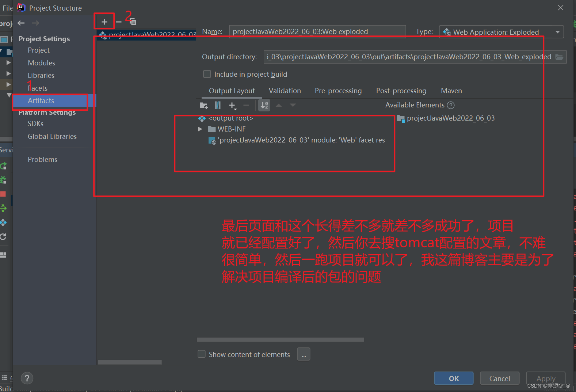The image size is (576, 392).
Task: Confirm with the OK button
Action: [x=454, y=378]
